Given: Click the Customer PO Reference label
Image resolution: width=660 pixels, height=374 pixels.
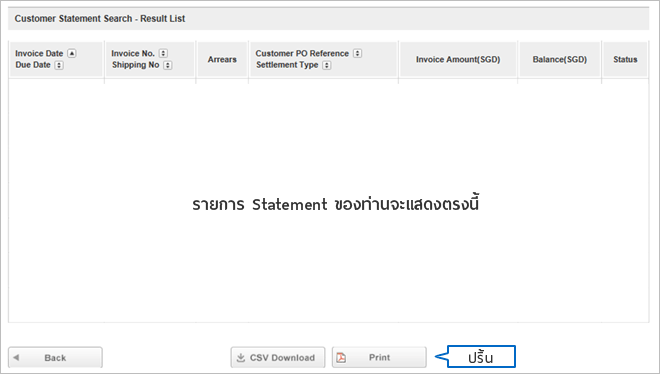Looking at the screenshot, I should [x=302, y=53].
